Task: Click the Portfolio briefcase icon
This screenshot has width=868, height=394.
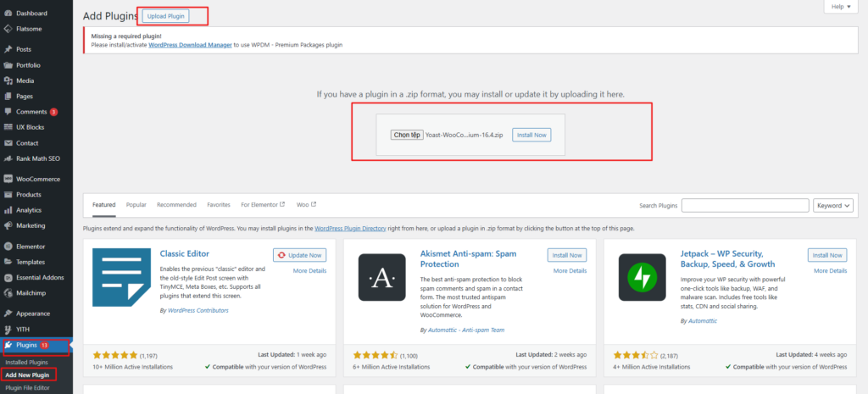Action: [8, 64]
